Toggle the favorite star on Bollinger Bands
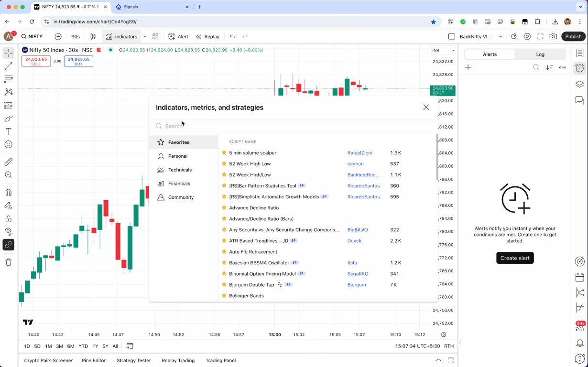 click(224, 295)
